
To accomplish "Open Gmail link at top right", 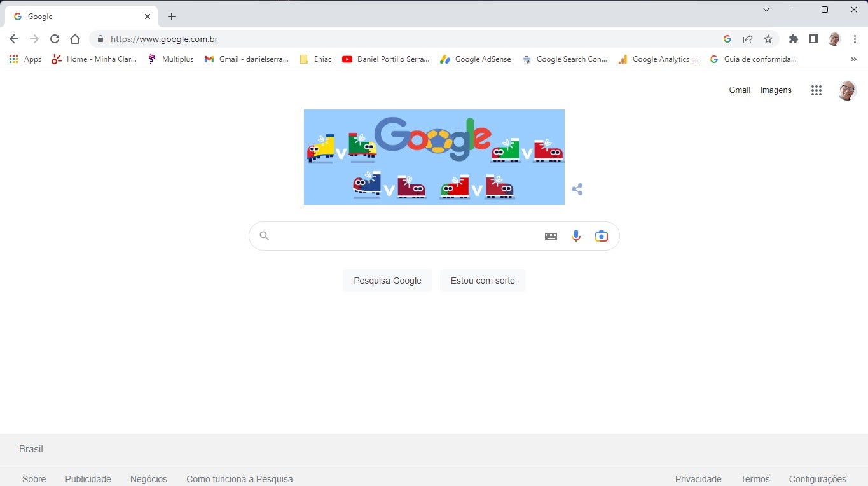I will coord(740,90).
